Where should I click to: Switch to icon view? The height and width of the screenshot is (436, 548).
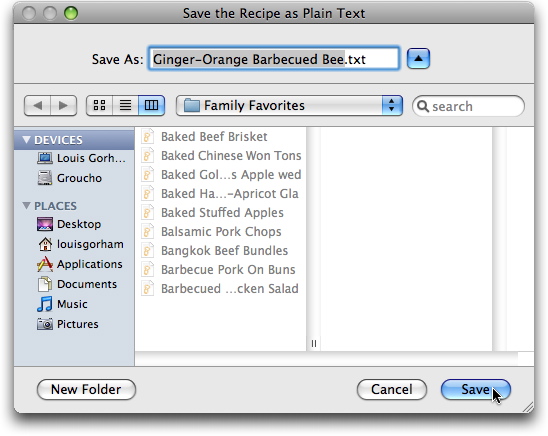(x=100, y=105)
